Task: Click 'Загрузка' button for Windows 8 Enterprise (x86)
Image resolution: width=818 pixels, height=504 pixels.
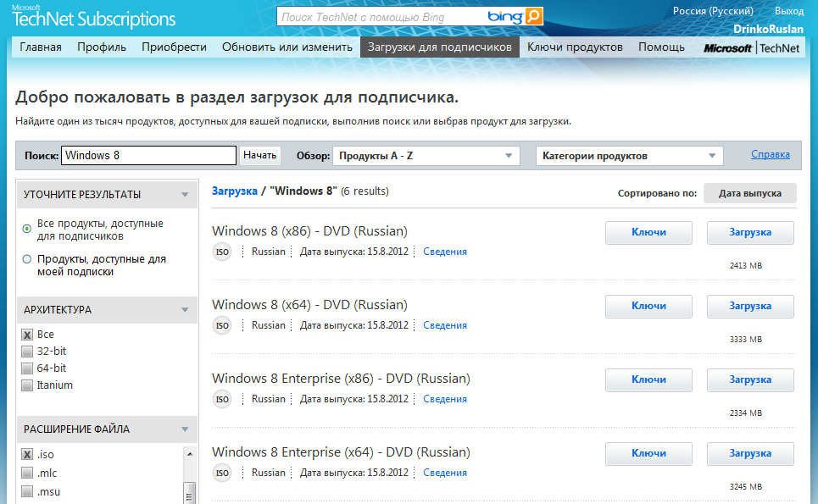Action: (750, 380)
